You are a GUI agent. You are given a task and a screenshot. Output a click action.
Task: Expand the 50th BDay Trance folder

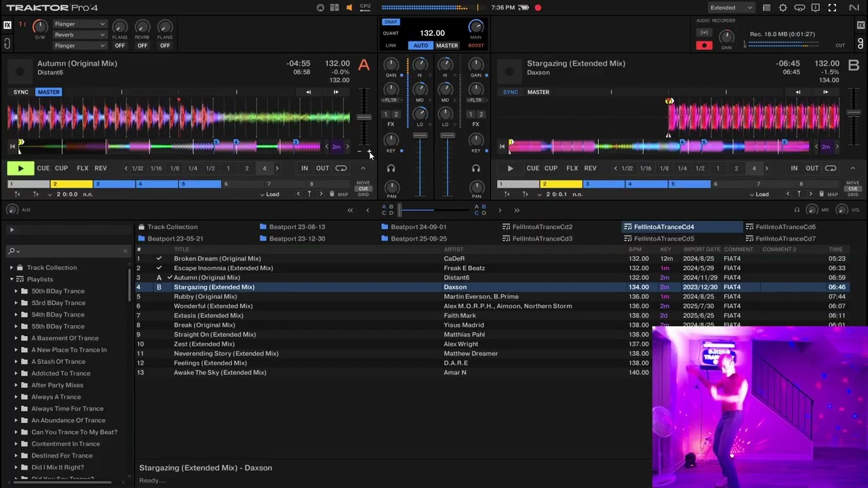click(x=16, y=291)
